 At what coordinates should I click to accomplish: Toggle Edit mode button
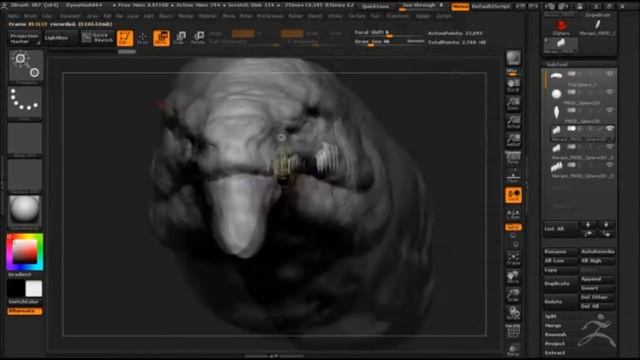coord(125,38)
